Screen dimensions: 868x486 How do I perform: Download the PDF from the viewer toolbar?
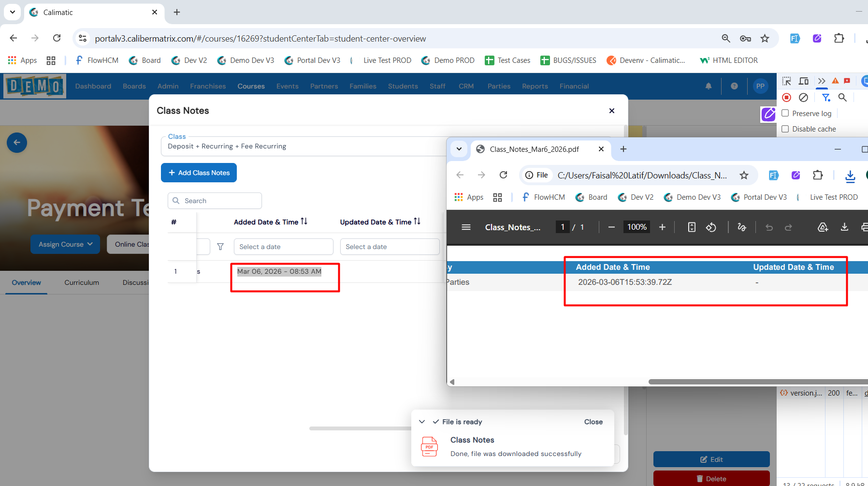pos(844,227)
